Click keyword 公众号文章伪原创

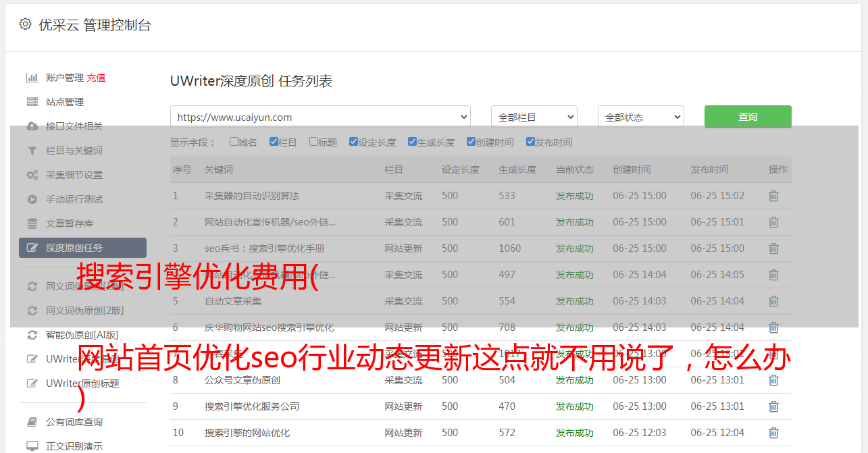coord(242,380)
